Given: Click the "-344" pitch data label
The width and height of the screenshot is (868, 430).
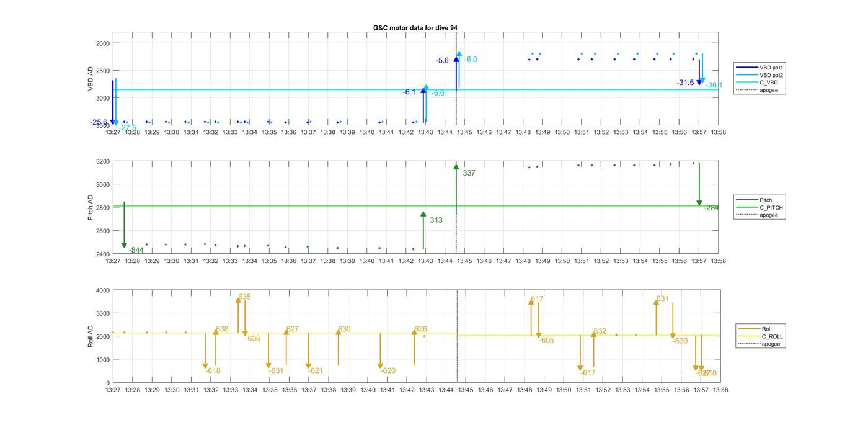Looking at the screenshot, I should (136, 250).
